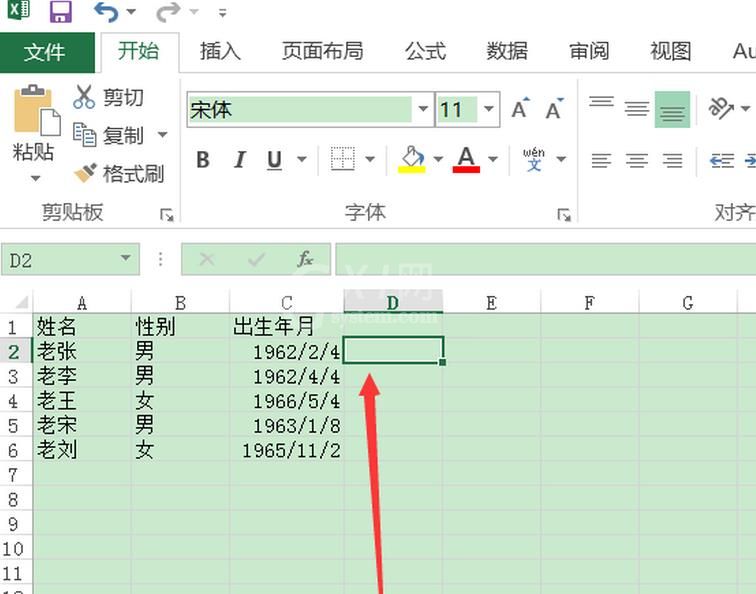Toggle Center horizontal alignment

[637, 160]
